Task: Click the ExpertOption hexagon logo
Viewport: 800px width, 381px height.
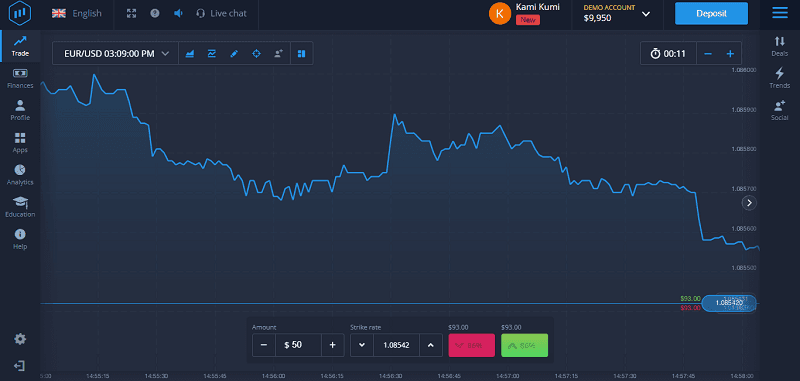Action: [x=20, y=14]
